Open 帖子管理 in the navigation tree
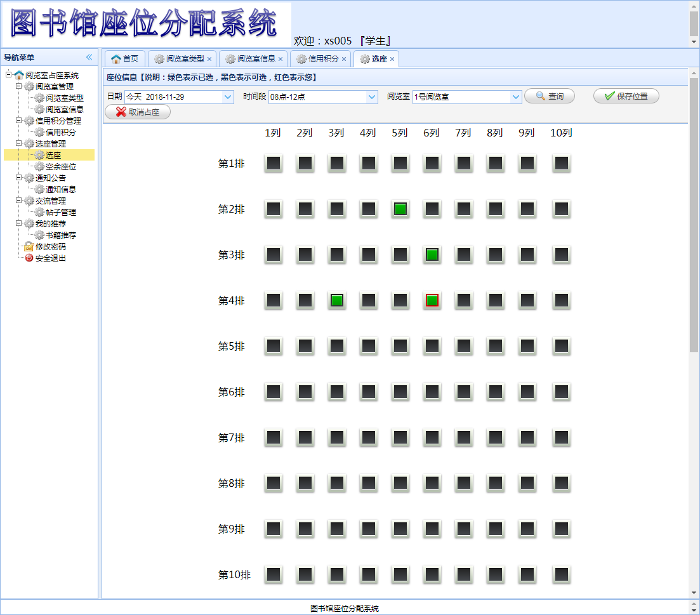This screenshot has height=615, width=700. coord(61,212)
